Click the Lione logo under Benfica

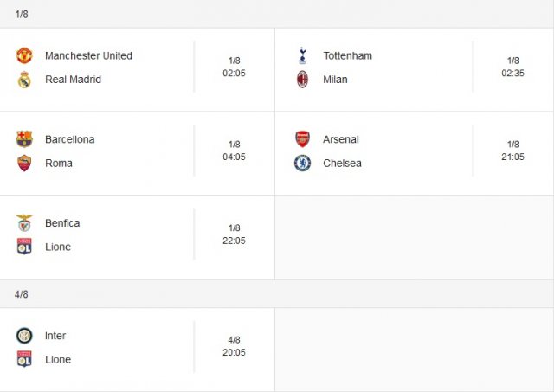pyautogui.click(x=24, y=247)
